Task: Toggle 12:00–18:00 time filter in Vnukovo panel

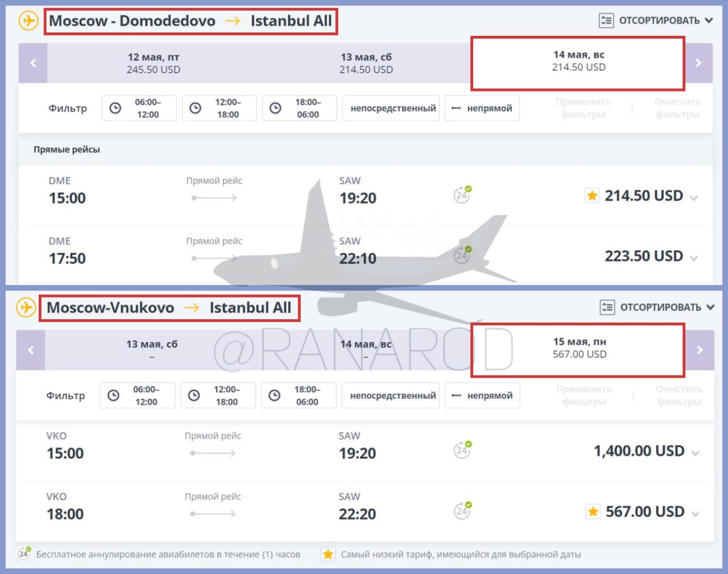Action: tap(218, 395)
